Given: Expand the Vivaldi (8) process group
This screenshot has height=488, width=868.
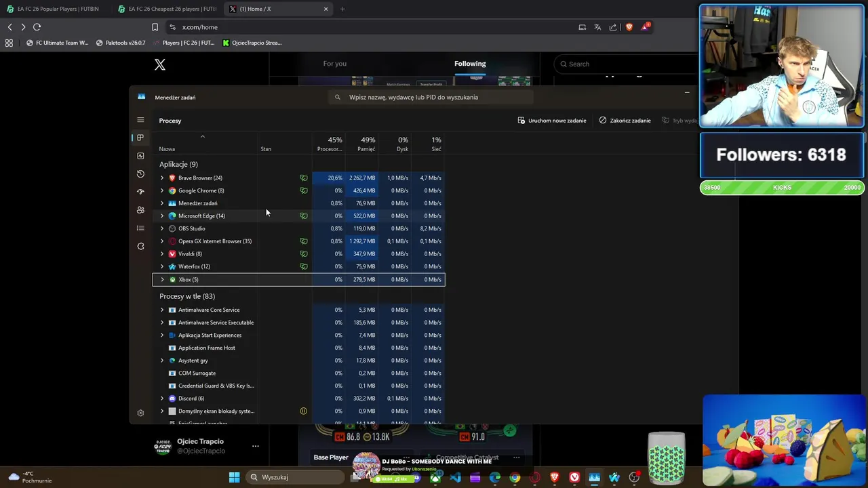Looking at the screenshot, I should pyautogui.click(x=162, y=253).
